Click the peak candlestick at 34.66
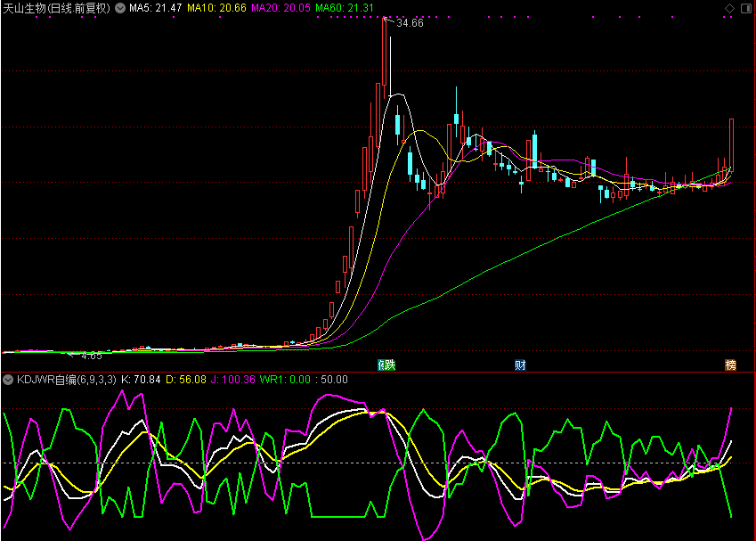The height and width of the screenshot is (541, 756). coord(385,58)
